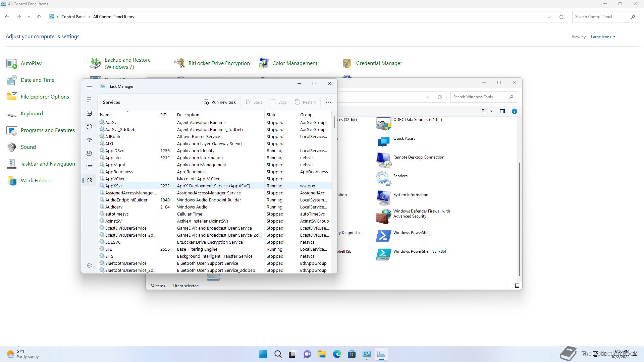644x362 pixels.
Task: Select the AarSvc service row
Action: 215,123
